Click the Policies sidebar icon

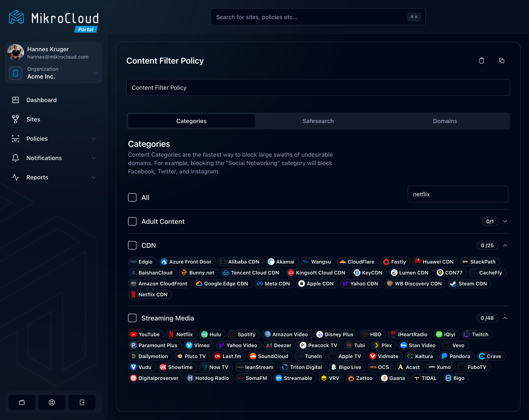[x=16, y=138]
